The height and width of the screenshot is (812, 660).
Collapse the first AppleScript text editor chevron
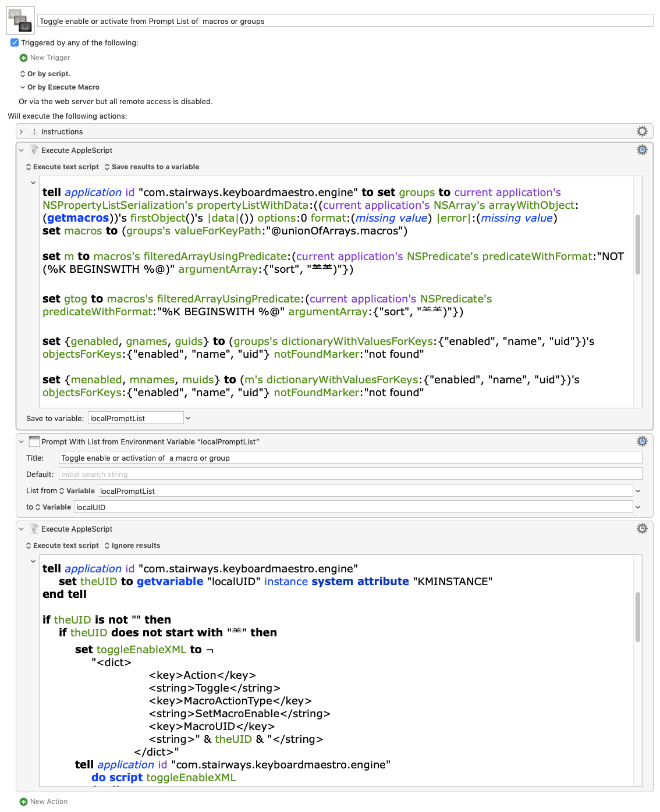[33, 183]
